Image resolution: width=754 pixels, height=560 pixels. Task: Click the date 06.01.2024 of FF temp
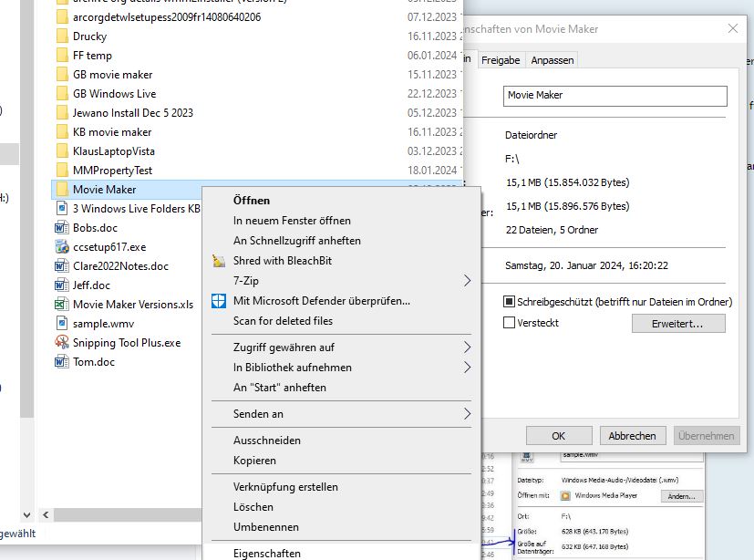432,56
